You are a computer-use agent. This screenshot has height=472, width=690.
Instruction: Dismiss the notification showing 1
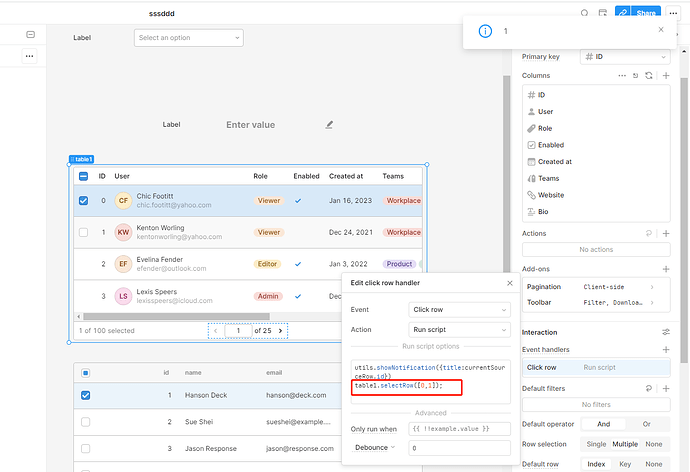click(x=661, y=29)
